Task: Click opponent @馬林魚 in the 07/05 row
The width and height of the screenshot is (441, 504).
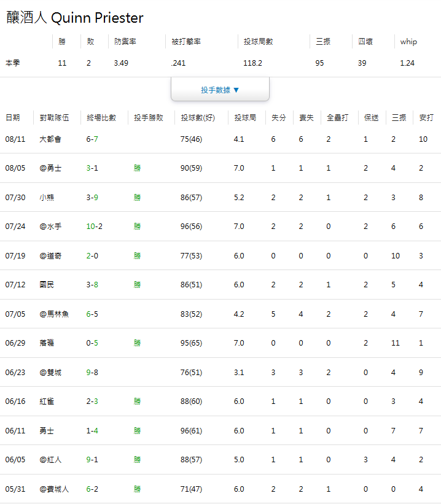Action: tap(54, 314)
